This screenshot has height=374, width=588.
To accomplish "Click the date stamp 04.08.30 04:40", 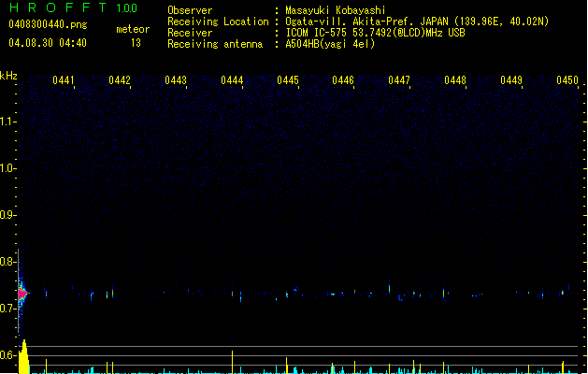I will tap(48, 43).
